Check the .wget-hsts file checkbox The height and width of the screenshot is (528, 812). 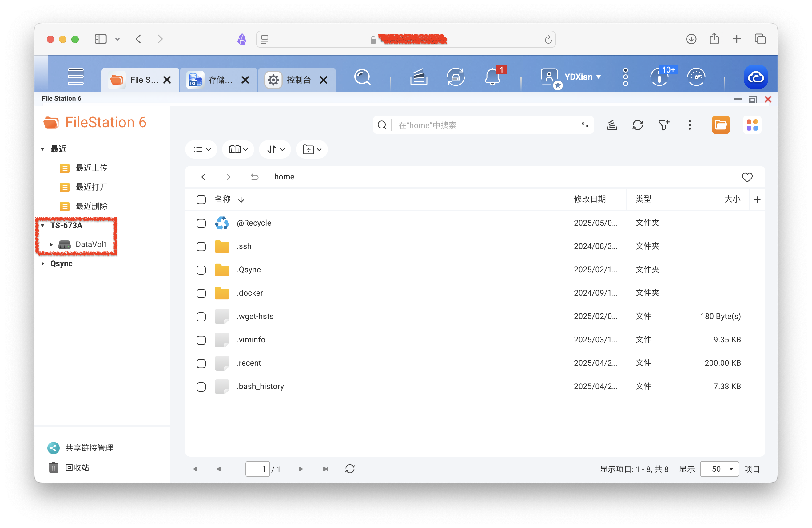pyautogui.click(x=201, y=317)
